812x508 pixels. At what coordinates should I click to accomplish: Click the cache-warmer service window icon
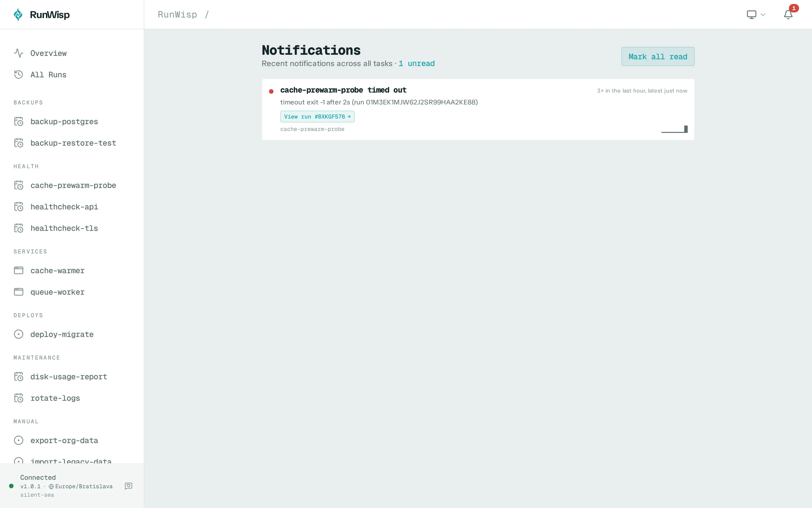(x=18, y=270)
